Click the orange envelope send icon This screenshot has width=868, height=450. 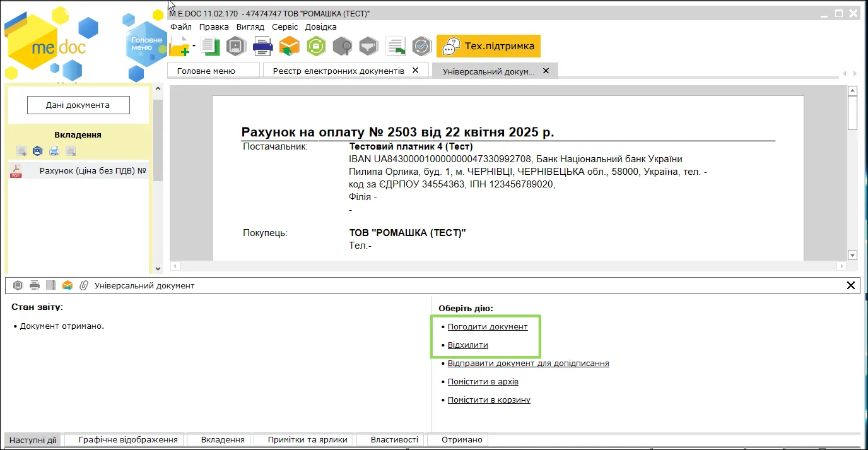click(290, 46)
